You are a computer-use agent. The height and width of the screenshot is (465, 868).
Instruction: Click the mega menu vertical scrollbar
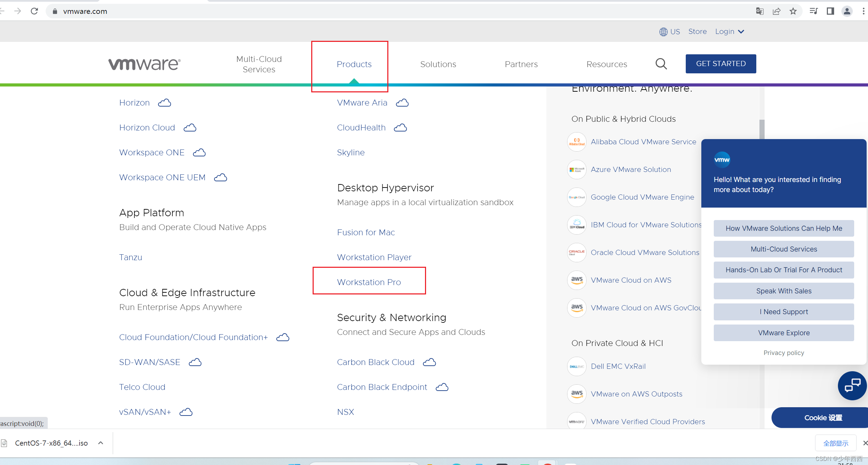pyautogui.click(x=762, y=130)
